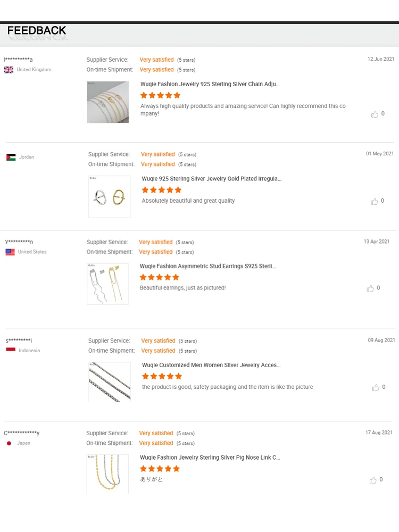Image resolution: width=399 pixels, height=532 pixels.
Task: Open Wuqie 925 Sterling Silver Chain product link
Action: click(x=210, y=84)
